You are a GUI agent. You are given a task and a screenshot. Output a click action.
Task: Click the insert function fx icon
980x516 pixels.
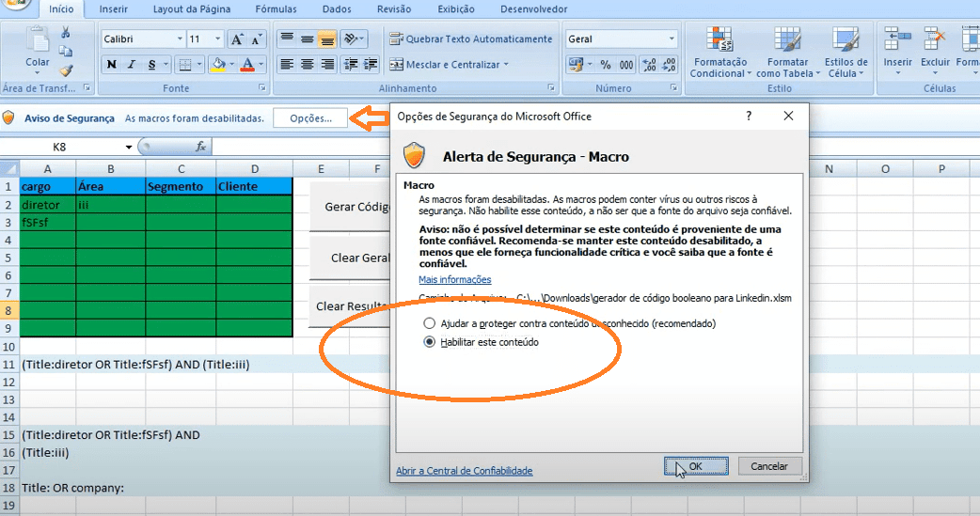[x=200, y=147]
